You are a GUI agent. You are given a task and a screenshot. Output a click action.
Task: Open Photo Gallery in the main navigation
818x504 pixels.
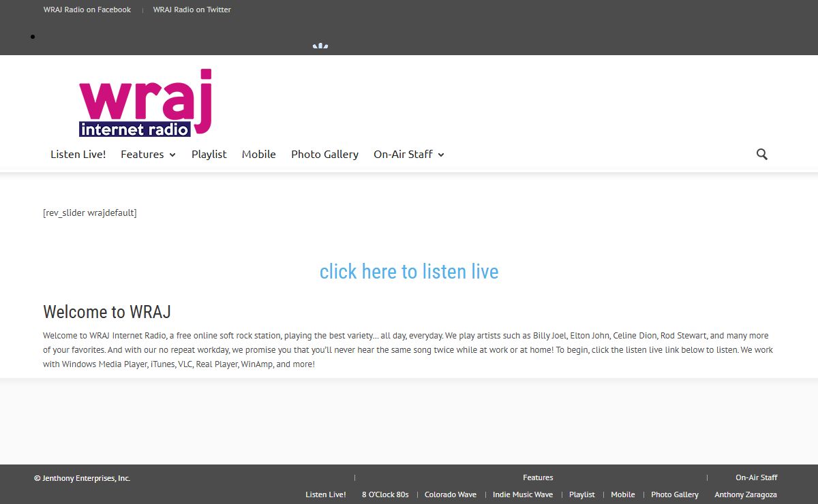point(324,154)
